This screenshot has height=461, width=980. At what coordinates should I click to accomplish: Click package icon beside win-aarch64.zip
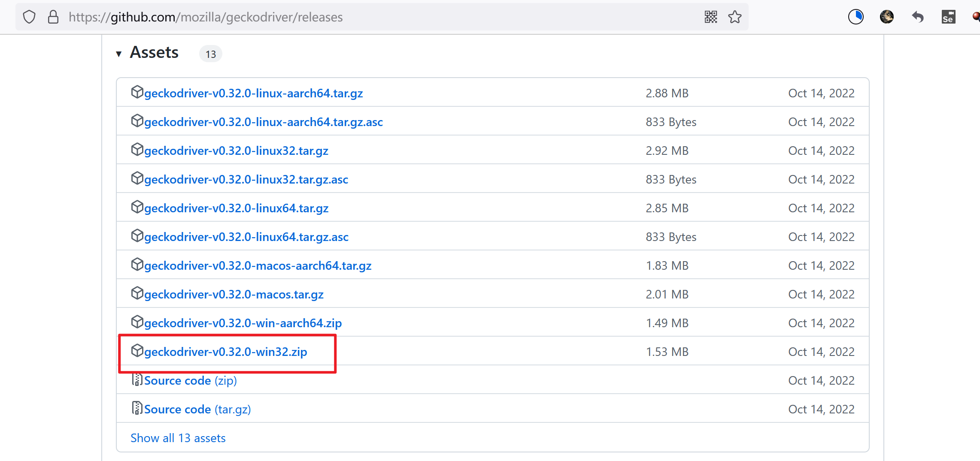[x=137, y=322]
